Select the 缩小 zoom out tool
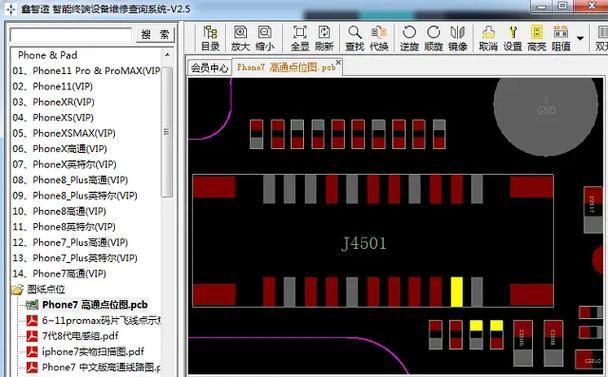This screenshot has width=608, height=377. click(x=265, y=38)
